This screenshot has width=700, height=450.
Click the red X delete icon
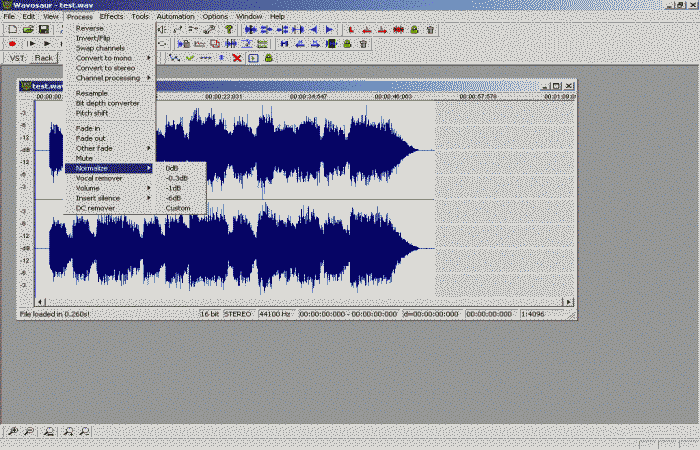pyautogui.click(x=237, y=58)
